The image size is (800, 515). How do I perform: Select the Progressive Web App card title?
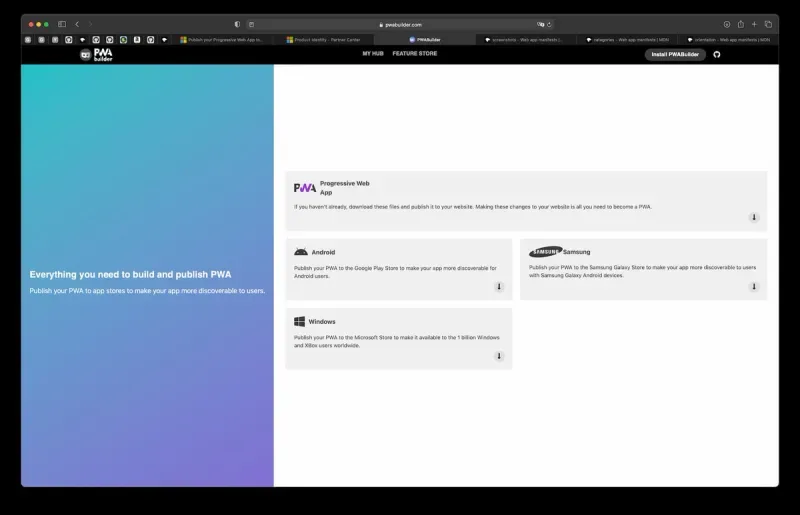344,188
